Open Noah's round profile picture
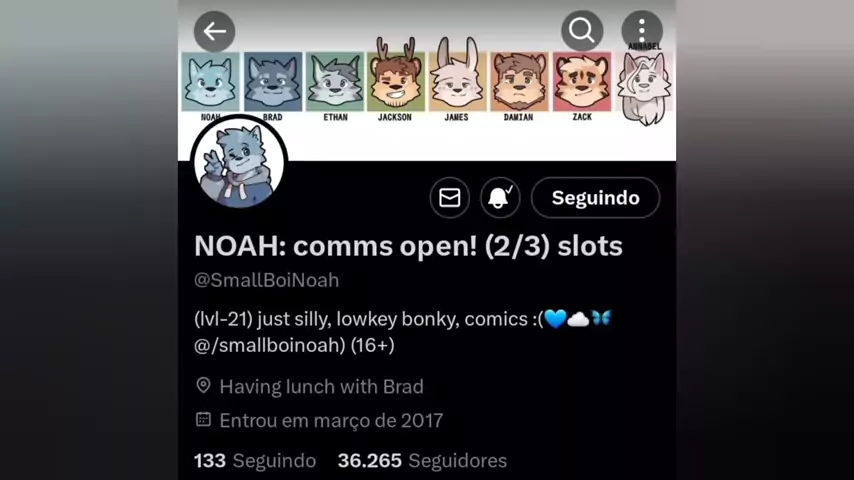 coord(239,162)
